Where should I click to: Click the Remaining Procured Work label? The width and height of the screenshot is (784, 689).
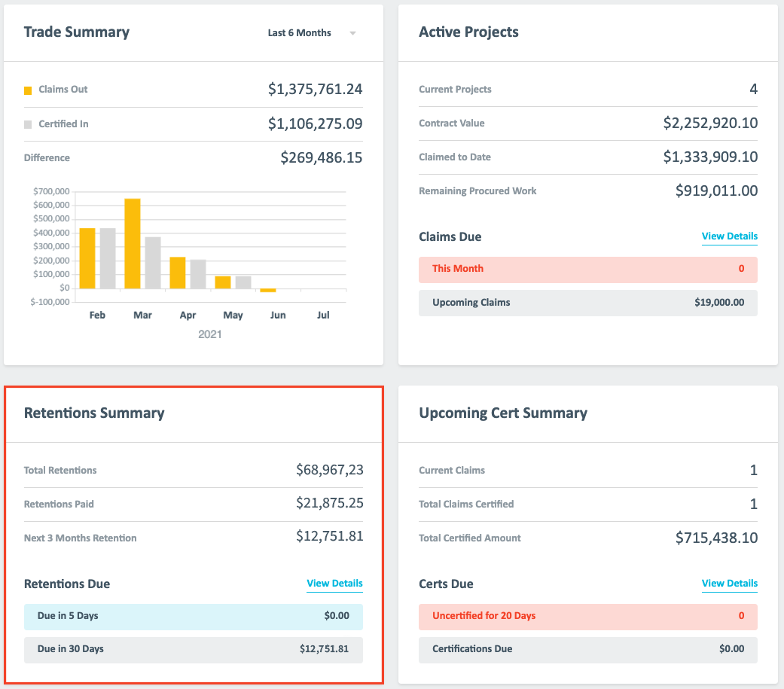(477, 191)
